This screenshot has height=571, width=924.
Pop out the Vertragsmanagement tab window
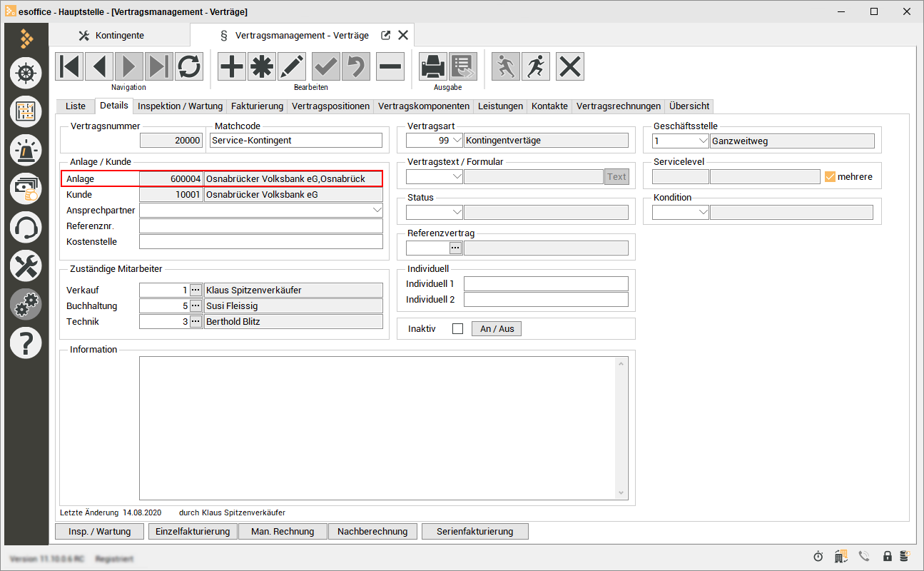click(x=386, y=35)
